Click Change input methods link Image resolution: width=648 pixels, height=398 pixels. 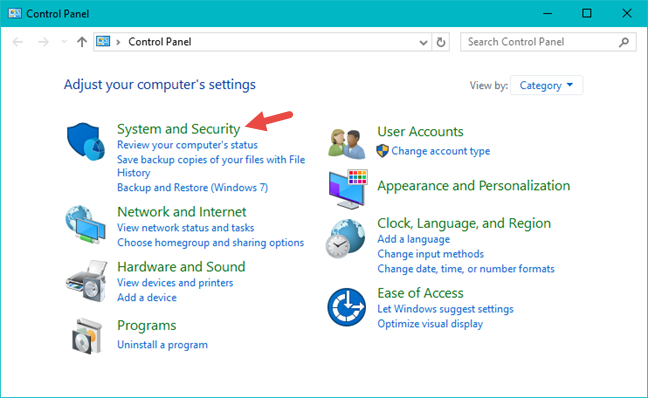431,254
